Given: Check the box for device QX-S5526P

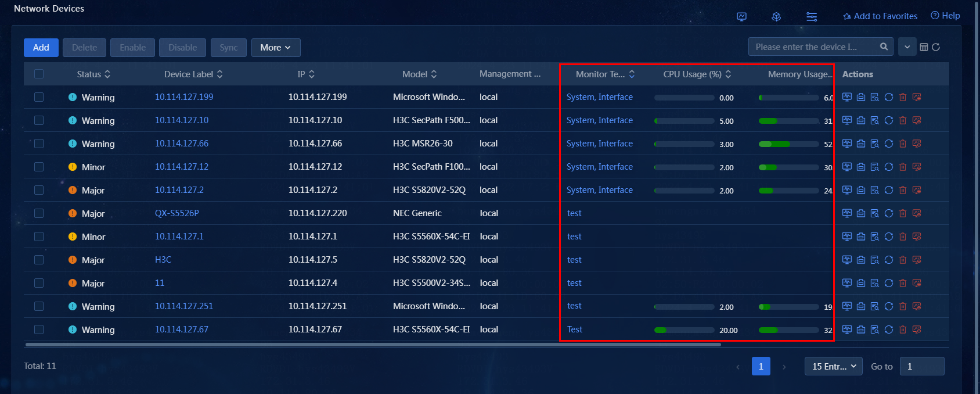Looking at the screenshot, I should point(39,213).
